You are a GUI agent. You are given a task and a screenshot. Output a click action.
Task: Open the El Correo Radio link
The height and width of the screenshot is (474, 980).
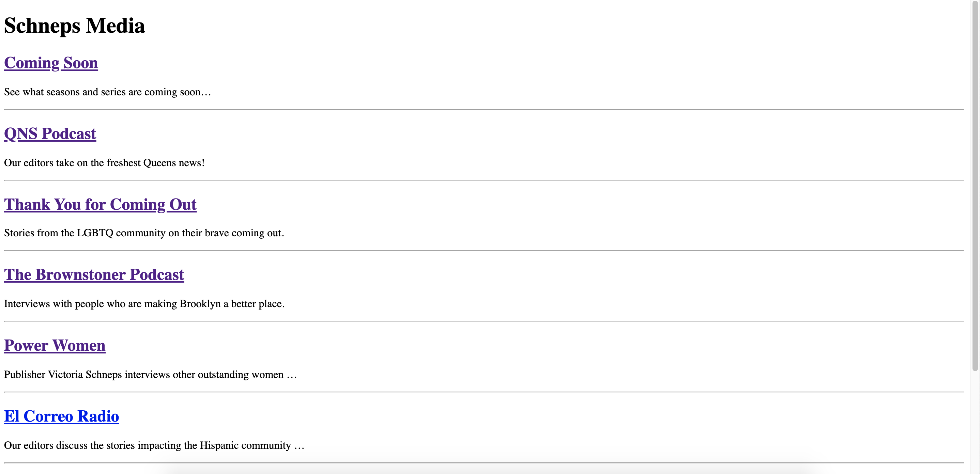point(62,416)
